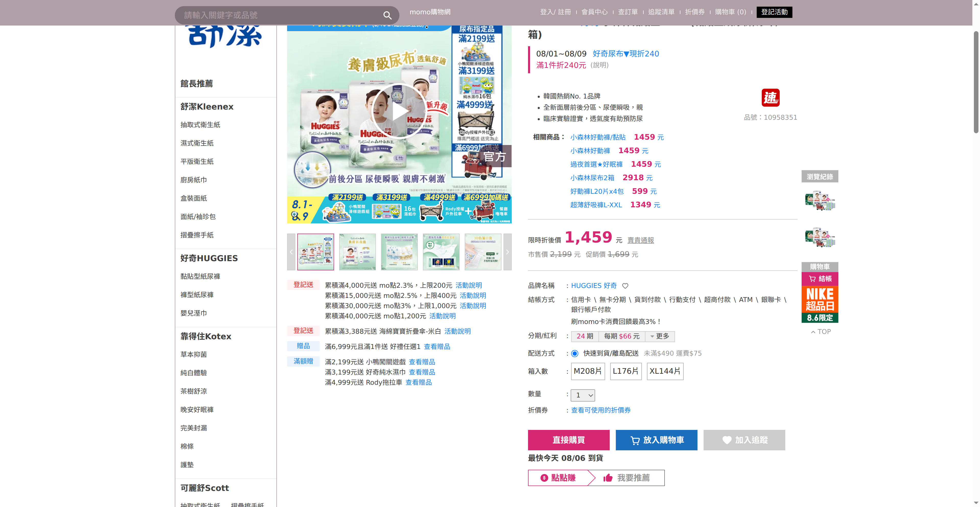
Task: Open 晚安好眠褲 category
Action: click(197, 409)
